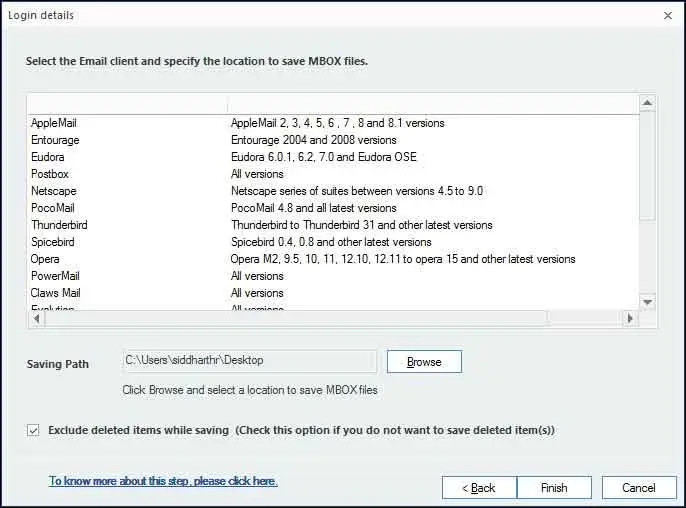Click 'Opera M2, 9.5, 10, 11' description
The width and height of the screenshot is (686, 508).
[403, 259]
